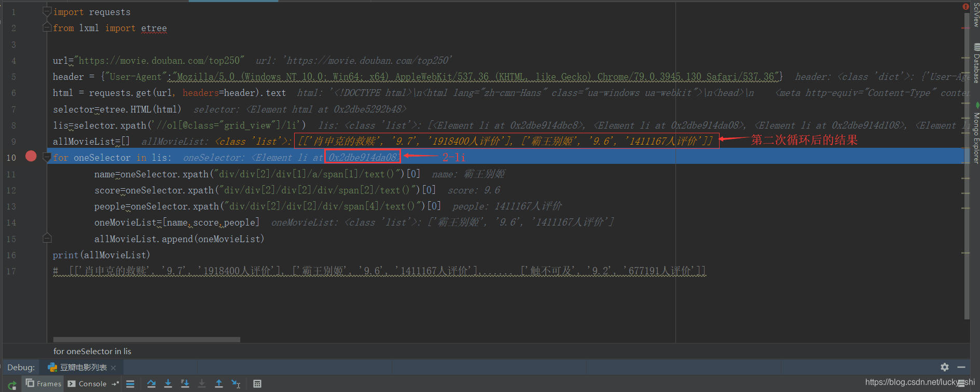Click the 0x2dbe914da08 address in line 10

[x=363, y=157]
